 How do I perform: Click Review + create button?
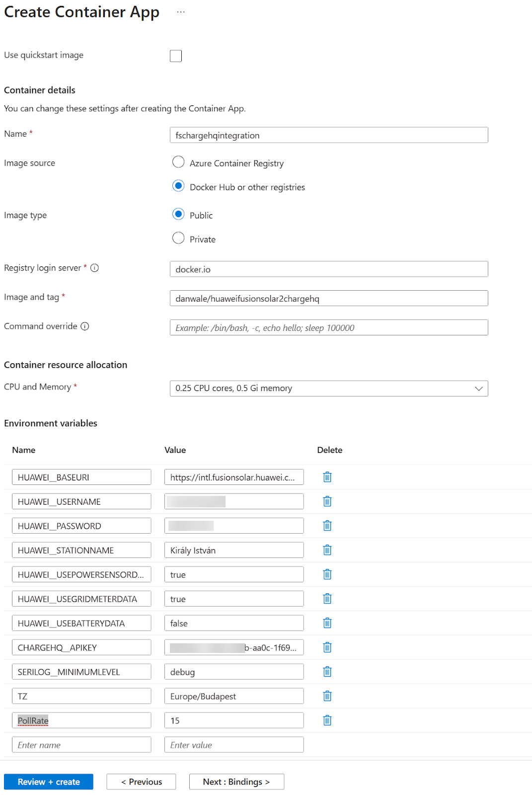[49, 782]
